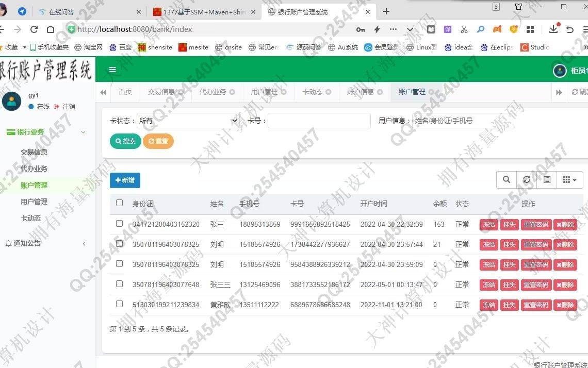Focus the 卡号 input field
This screenshot has width=588, height=368.
(319, 121)
